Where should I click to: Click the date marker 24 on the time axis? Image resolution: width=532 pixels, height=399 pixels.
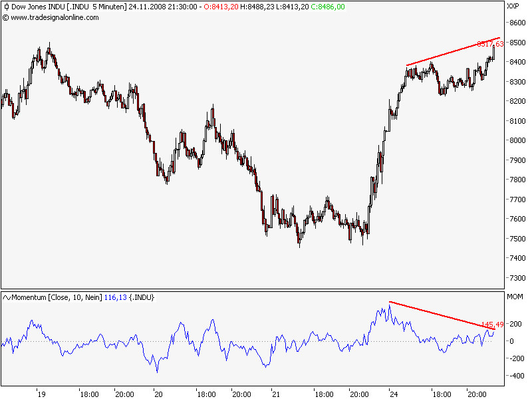[x=394, y=394]
